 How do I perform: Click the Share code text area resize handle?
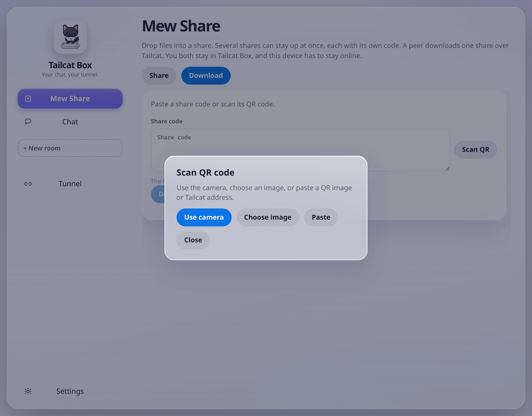pos(447,169)
